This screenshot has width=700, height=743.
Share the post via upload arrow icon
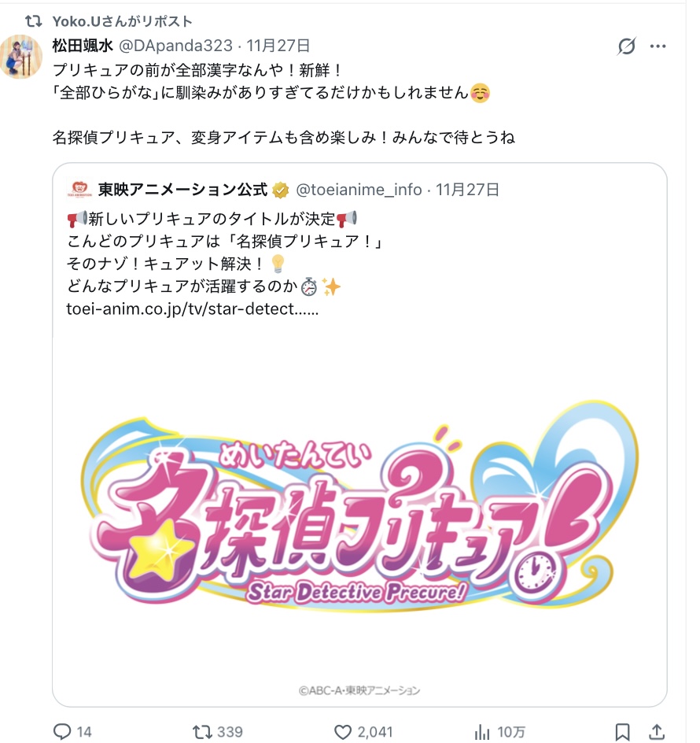[x=657, y=732]
